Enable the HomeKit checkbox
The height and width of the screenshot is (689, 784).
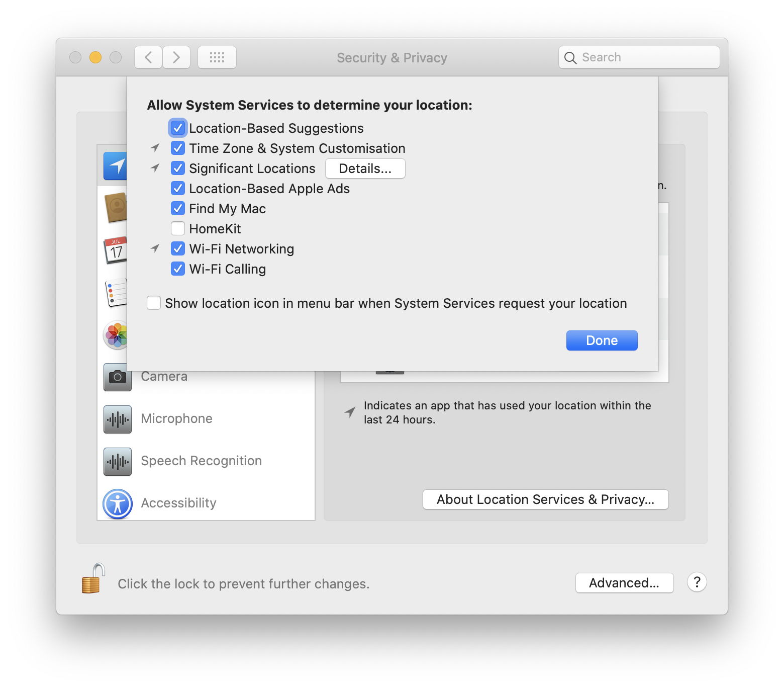coord(178,229)
